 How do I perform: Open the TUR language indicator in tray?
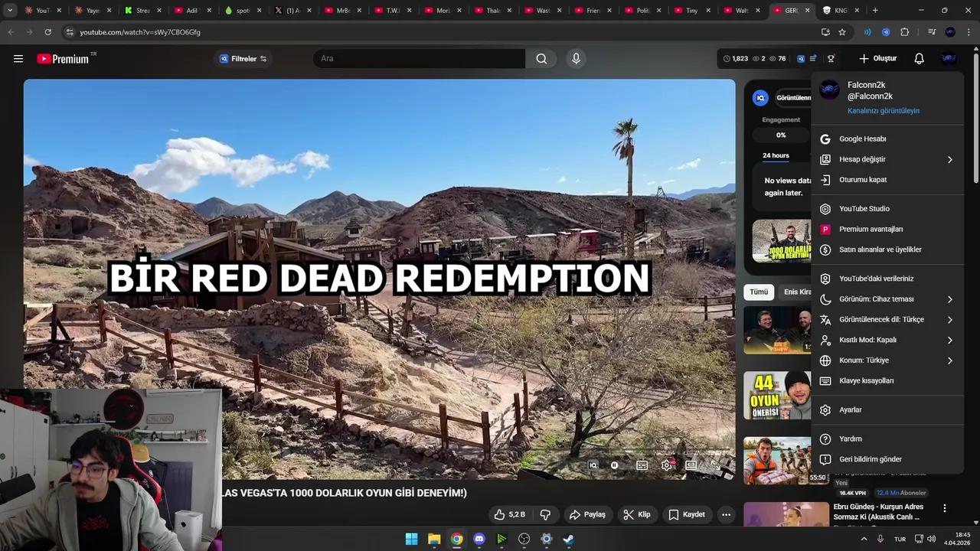(x=900, y=539)
